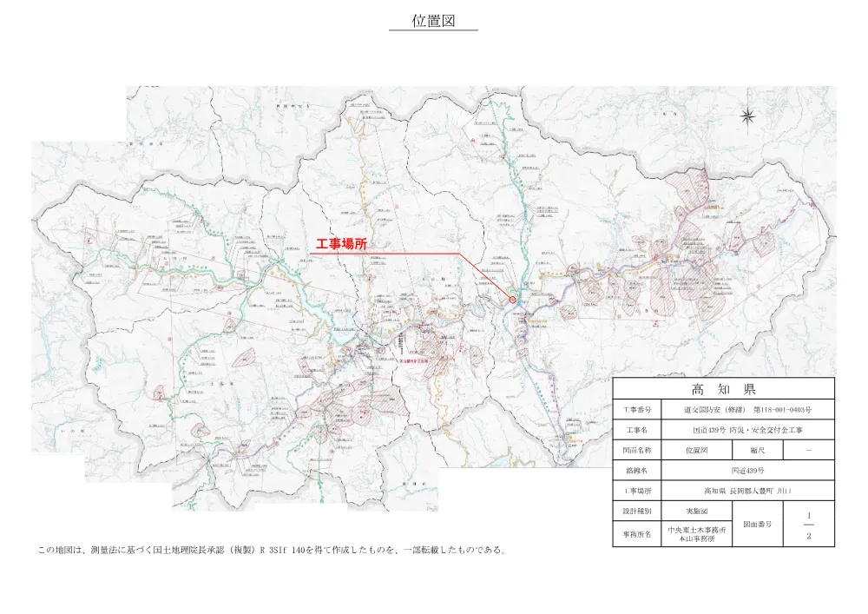The width and height of the screenshot is (868, 614).
Task: Click the north arrow compass symbol
Action: click(748, 117)
